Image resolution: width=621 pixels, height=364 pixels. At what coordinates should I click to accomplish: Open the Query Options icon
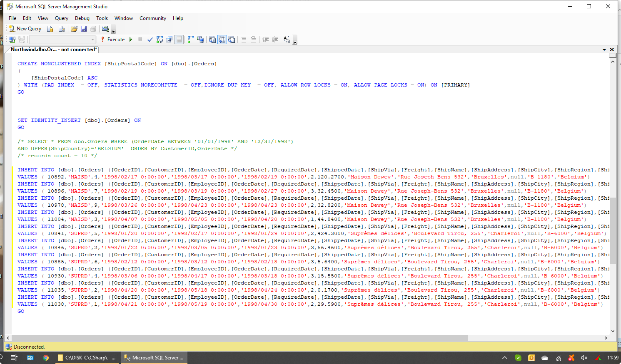pos(169,40)
